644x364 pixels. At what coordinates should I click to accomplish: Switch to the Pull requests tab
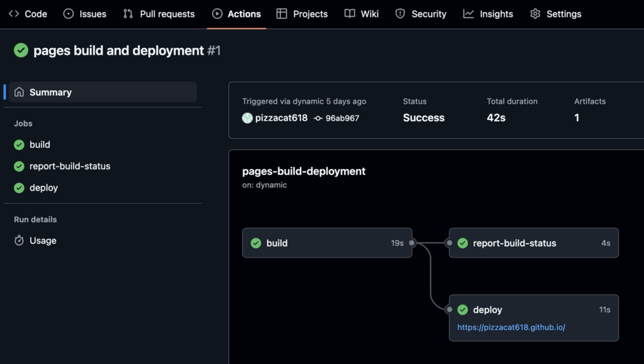pyautogui.click(x=159, y=14)
